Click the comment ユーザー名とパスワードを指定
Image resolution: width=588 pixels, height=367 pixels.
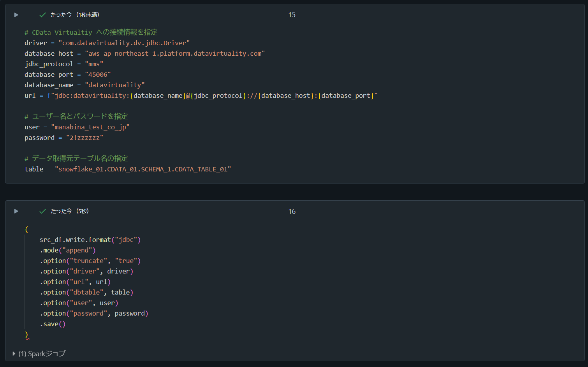click(76, 116)
